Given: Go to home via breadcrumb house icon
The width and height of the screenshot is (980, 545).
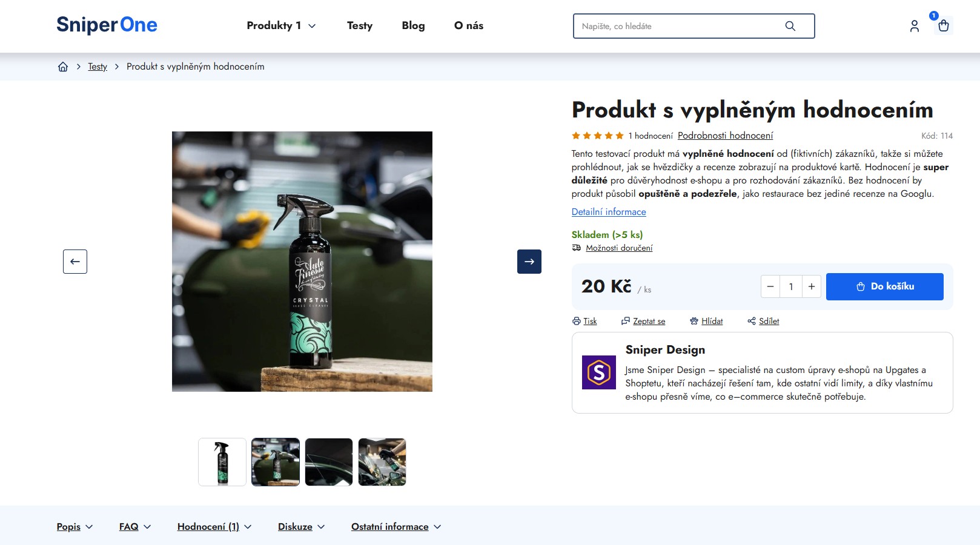Looking at the screenshot, I should tap(63, 67).
